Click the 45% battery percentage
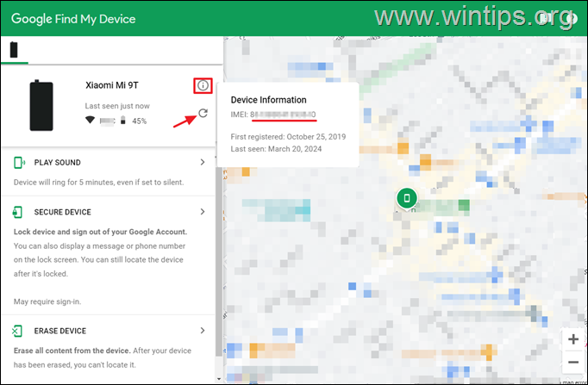588x385 pixels. click(x=139, y=121)
